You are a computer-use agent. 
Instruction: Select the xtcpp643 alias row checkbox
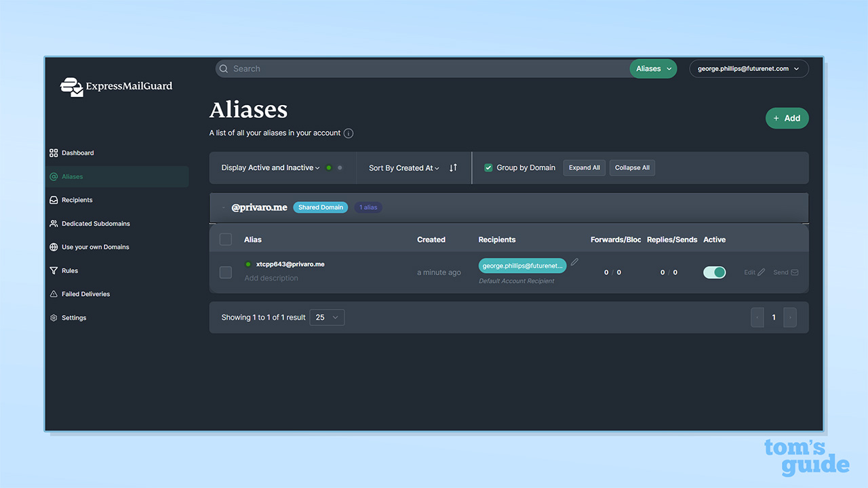pyautogui.click(x=225, y=272)
